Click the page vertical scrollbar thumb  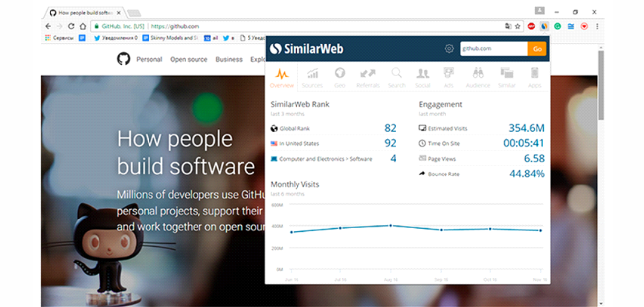[601, 85]
